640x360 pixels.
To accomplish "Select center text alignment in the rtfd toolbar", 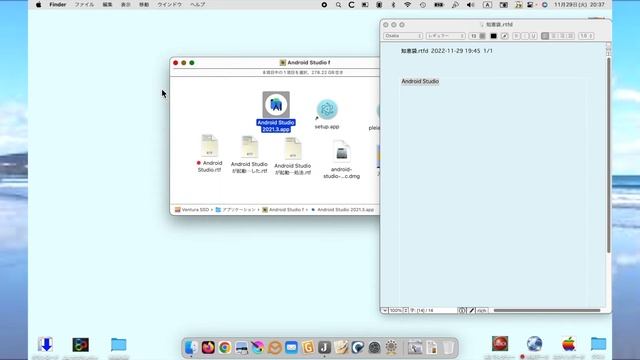I will click(554, 36).
